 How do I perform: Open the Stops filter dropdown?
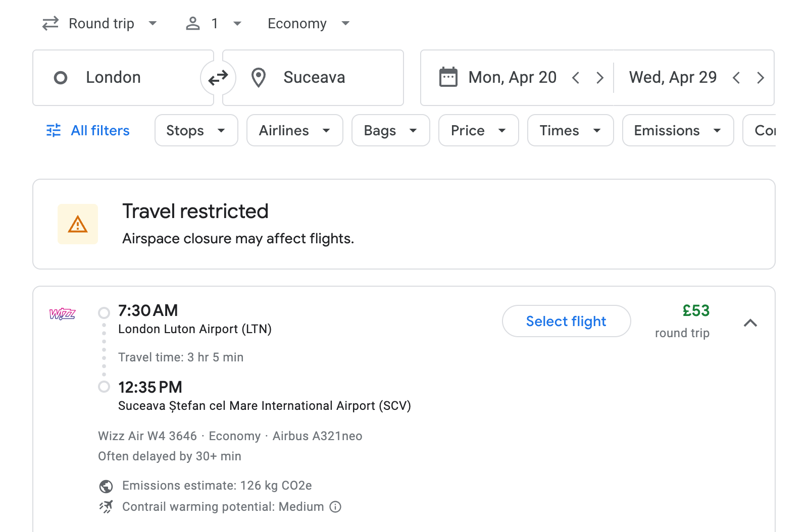(x=196, y=130)
